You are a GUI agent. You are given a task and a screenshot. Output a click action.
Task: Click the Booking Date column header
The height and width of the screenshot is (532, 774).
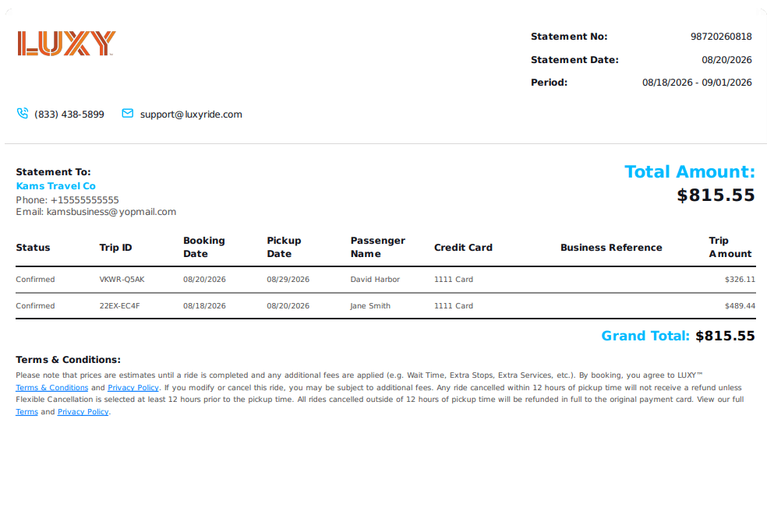[204, 247]
